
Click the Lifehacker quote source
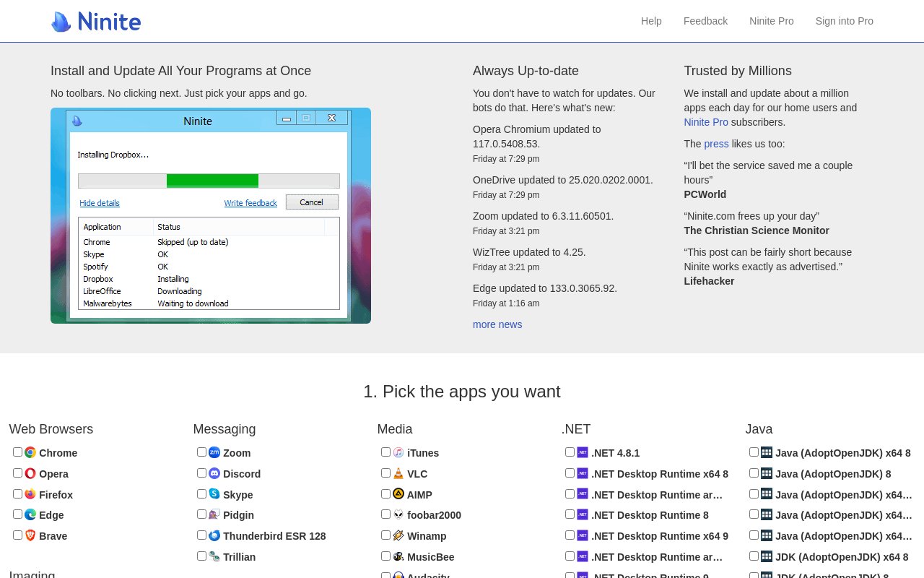tap(709, 281)
